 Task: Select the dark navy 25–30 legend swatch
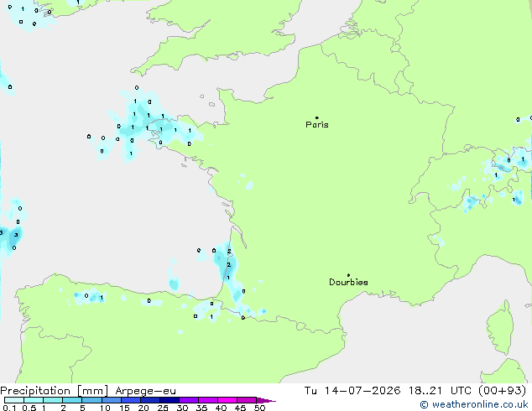pos(170,400)
